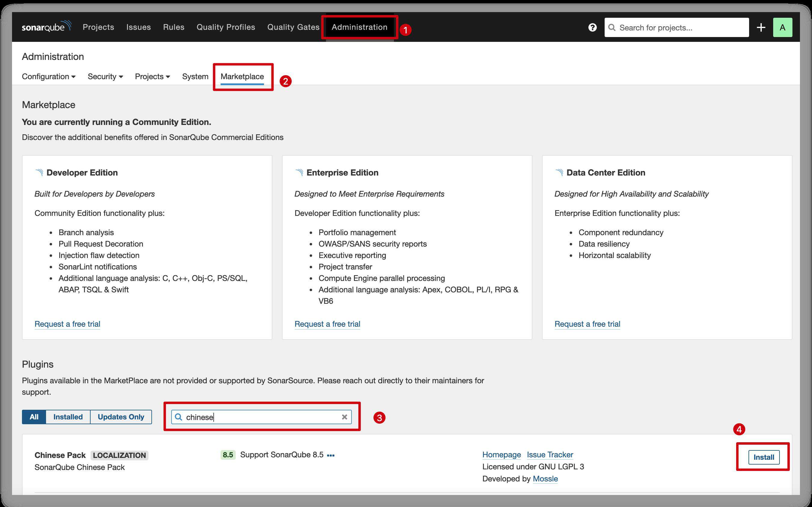The image size is (812, 507).
Task: Click 'Portfolio management' list item
Action: [357, 232]
